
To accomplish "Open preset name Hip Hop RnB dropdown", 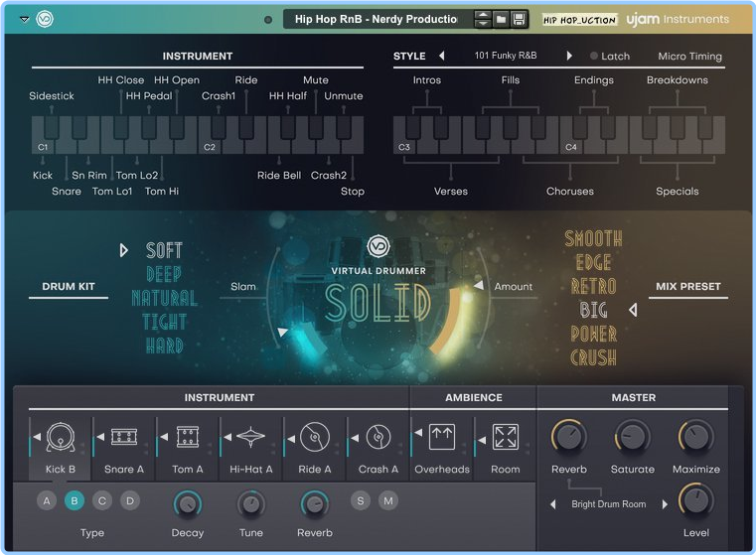I will [377, 19].
